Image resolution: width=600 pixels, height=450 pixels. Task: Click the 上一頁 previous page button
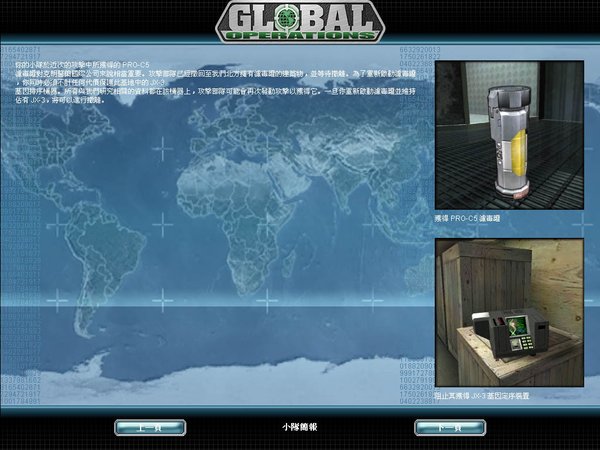coord(150,427)
